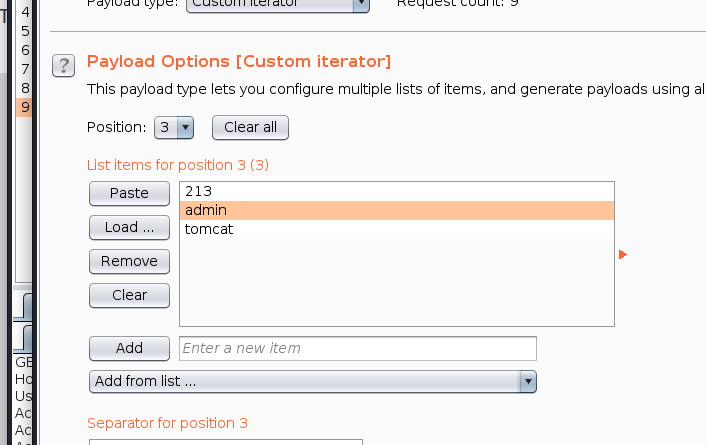This screenshot has width=706, height=445.
Task: Focus the 'Enter a new item' field
Action: [x=358, y=348]
